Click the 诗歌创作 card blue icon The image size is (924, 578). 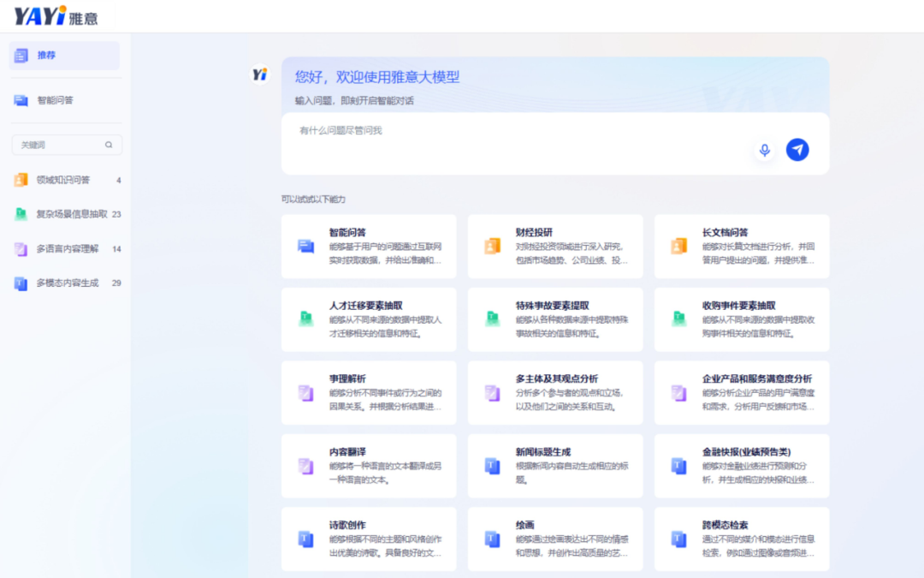click(305, 539)
